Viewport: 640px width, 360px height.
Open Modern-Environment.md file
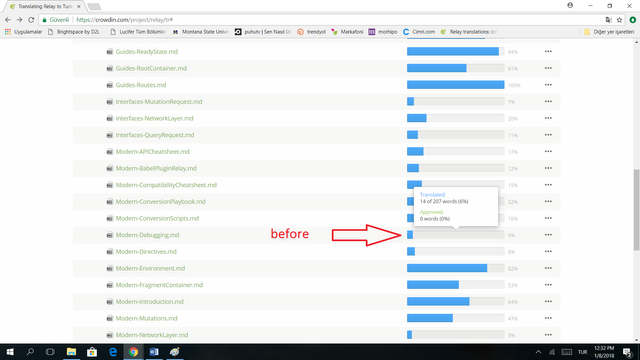point(150,268)
